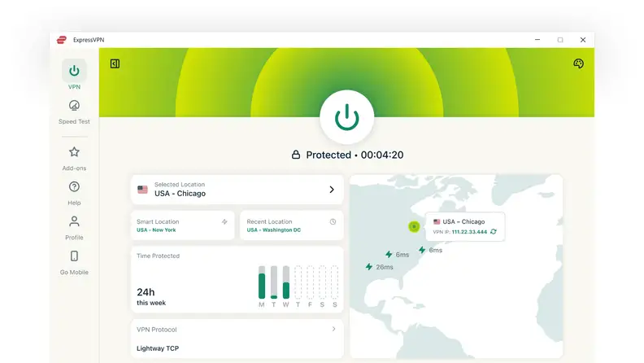The height and width of the screenshot is (363, 644).
Task: Select the 26ms server on map
Action: [x=380, y=267]
